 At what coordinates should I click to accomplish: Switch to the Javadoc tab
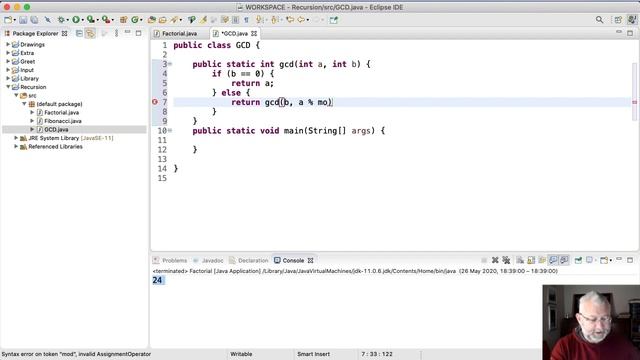208,260
